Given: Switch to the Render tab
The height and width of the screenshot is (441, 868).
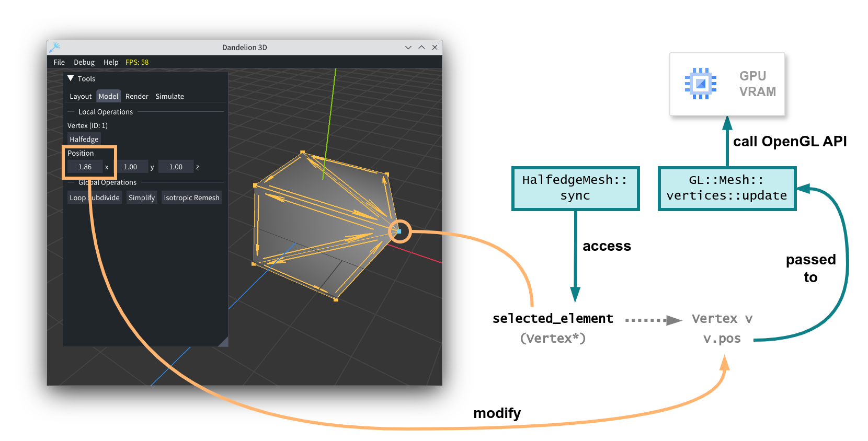Looking at the screenshot, I should point(137,96).
